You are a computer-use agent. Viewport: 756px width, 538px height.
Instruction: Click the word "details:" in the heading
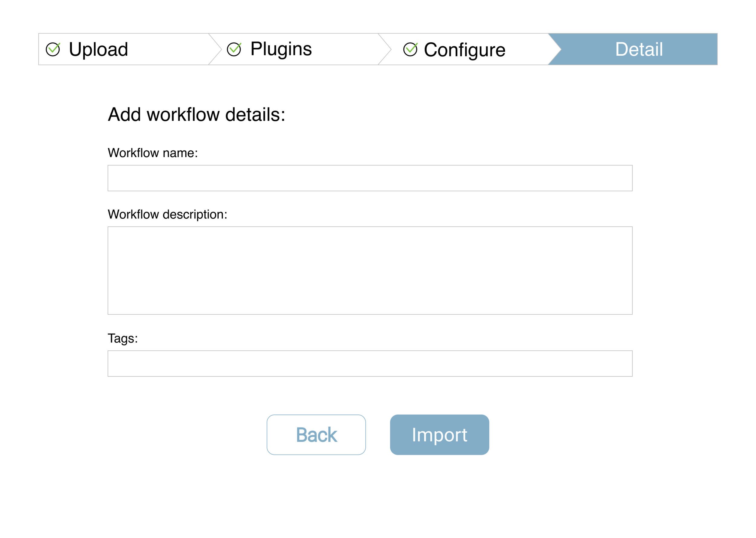[x=255, y=115]
